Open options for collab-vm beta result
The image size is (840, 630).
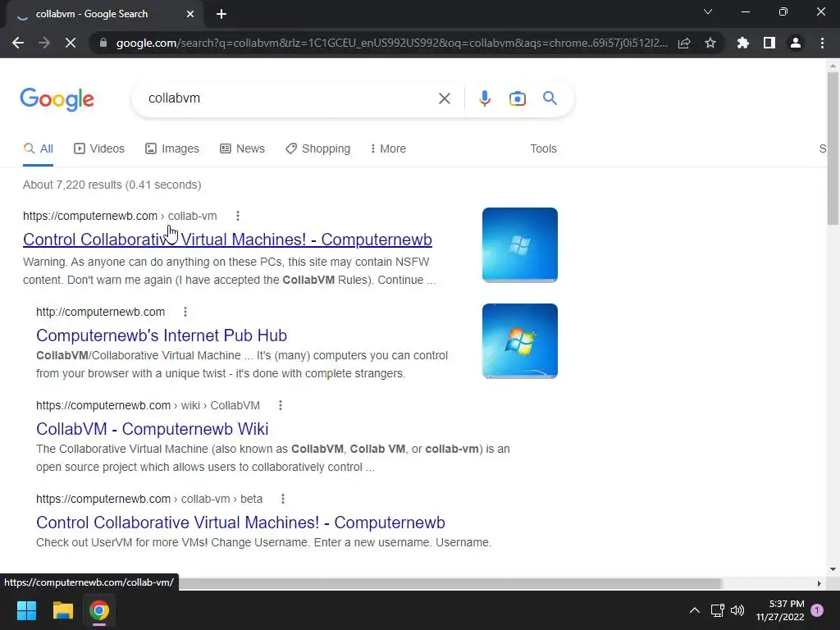tap(283, 499)
